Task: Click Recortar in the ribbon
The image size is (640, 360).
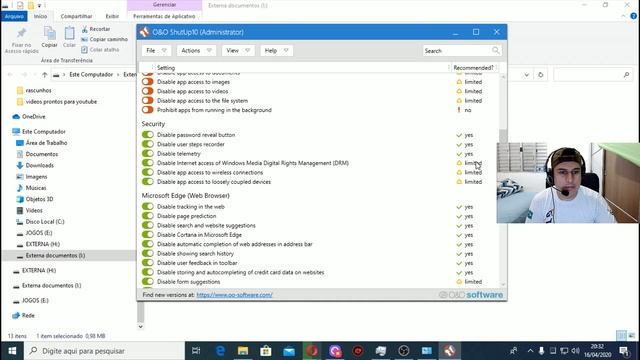Action: (x=96, y=29)
